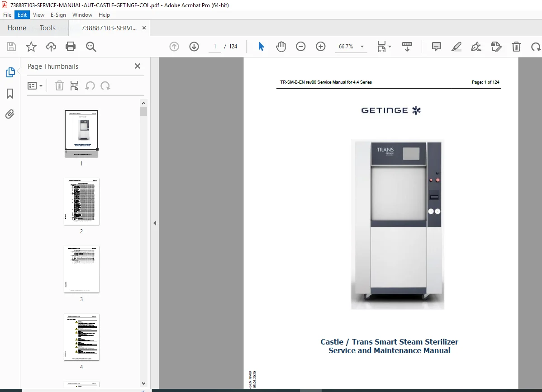542x392 pixels.
Task: Go to previous page arrow
Action: tap(174, 46)
